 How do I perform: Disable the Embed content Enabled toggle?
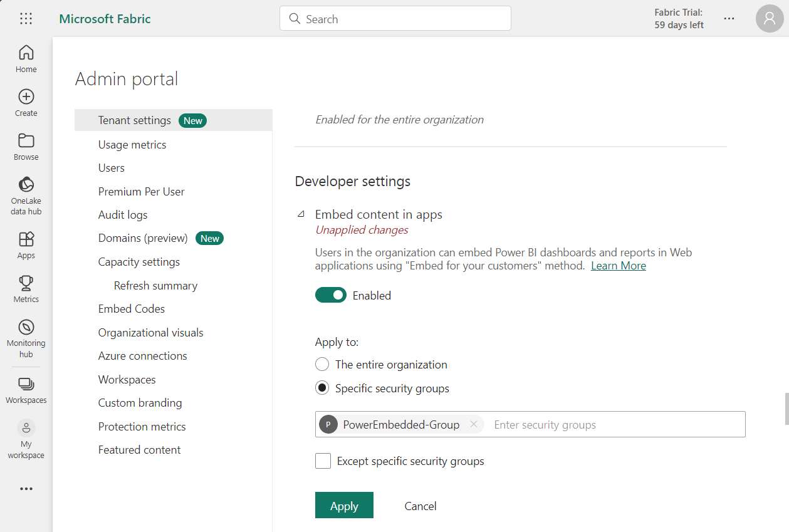click(330, 295)
